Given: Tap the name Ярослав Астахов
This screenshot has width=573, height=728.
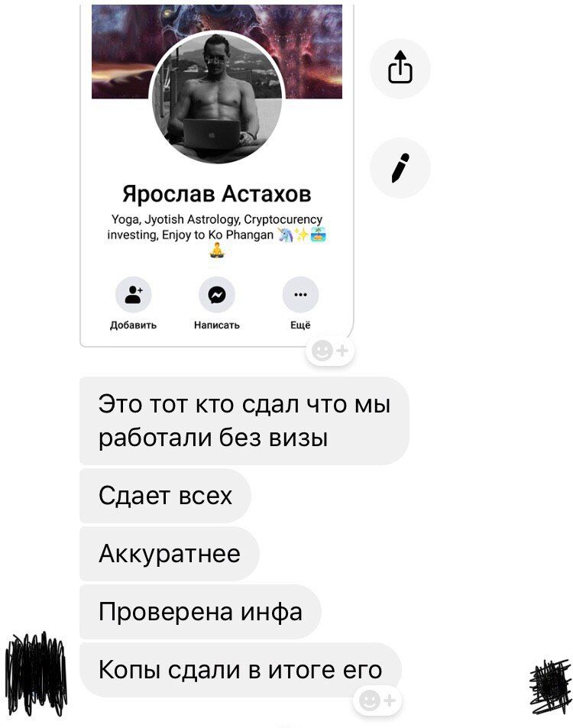Looking at the screenshot, I should [x=217, y=194].
